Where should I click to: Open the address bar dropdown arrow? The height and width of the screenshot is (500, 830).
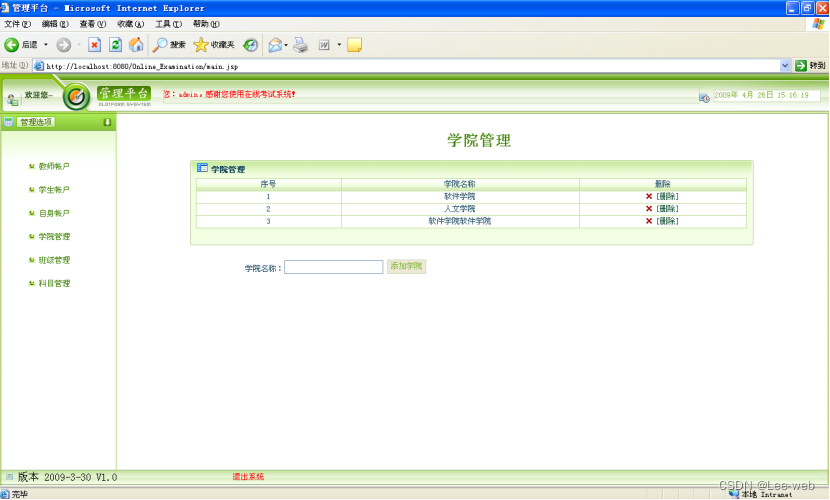[785, 66]
